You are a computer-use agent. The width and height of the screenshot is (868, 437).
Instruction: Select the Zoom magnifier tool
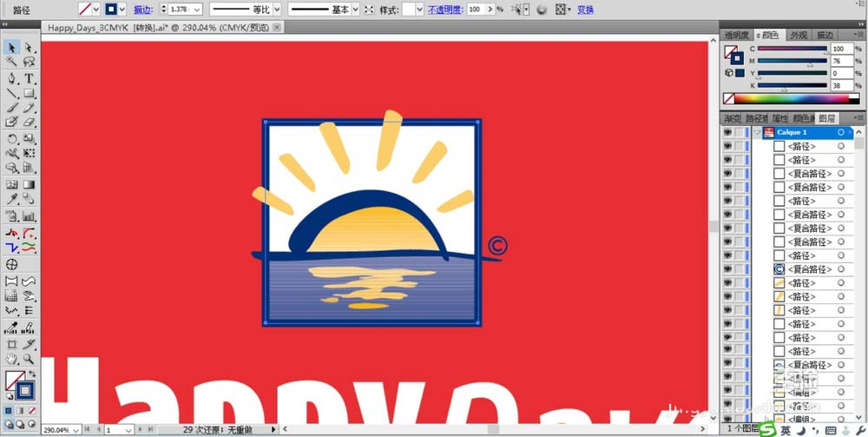(29, 359)
